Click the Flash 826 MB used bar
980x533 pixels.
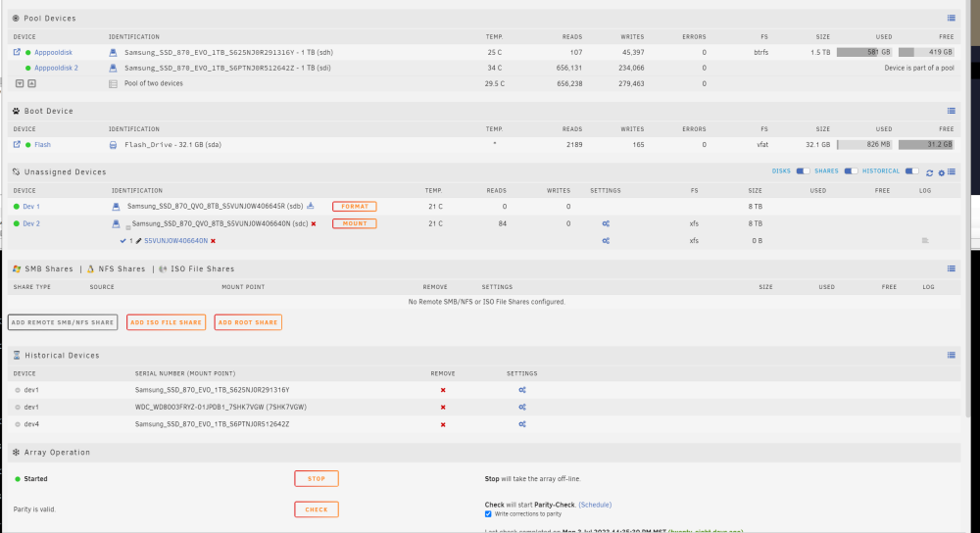(865, 144)
